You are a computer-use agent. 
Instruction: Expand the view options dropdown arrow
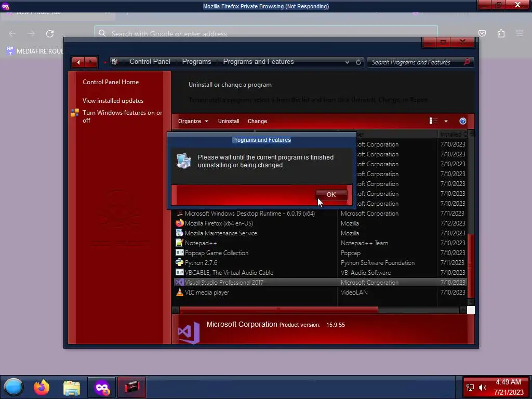click(x=446, y=121)
